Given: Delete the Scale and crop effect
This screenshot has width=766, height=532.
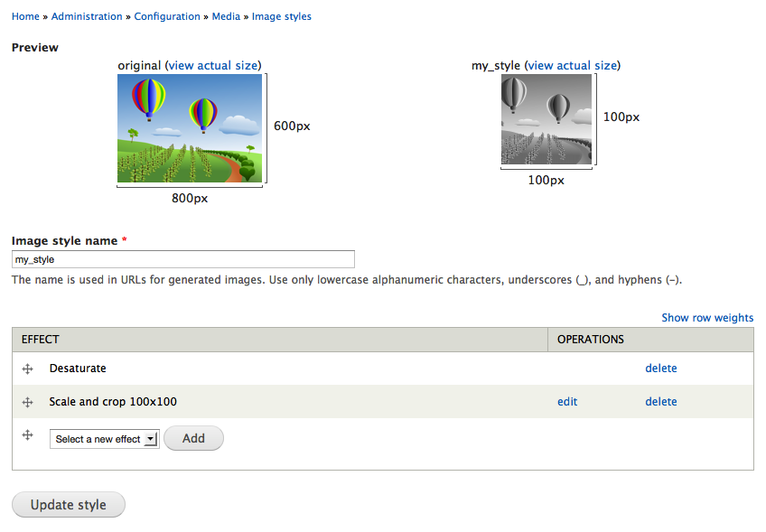Looking at the screenshot, I should pos(660,402).
